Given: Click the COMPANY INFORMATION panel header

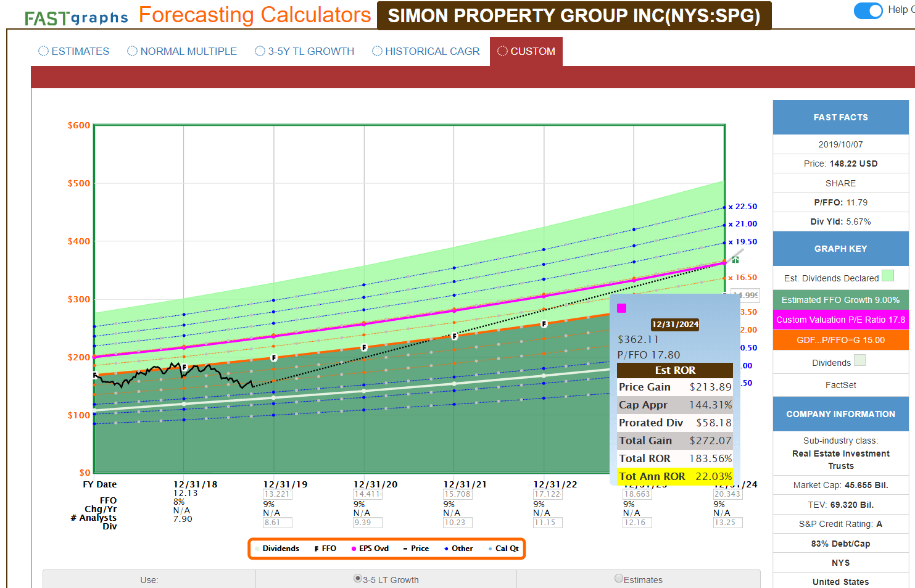Looking at the screenshot, I should coord(840,414).
